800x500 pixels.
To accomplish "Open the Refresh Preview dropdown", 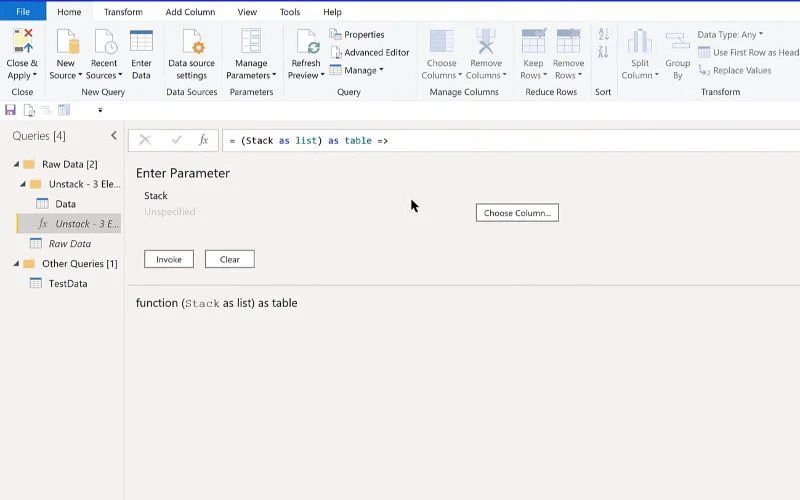I will coord(322,75).
